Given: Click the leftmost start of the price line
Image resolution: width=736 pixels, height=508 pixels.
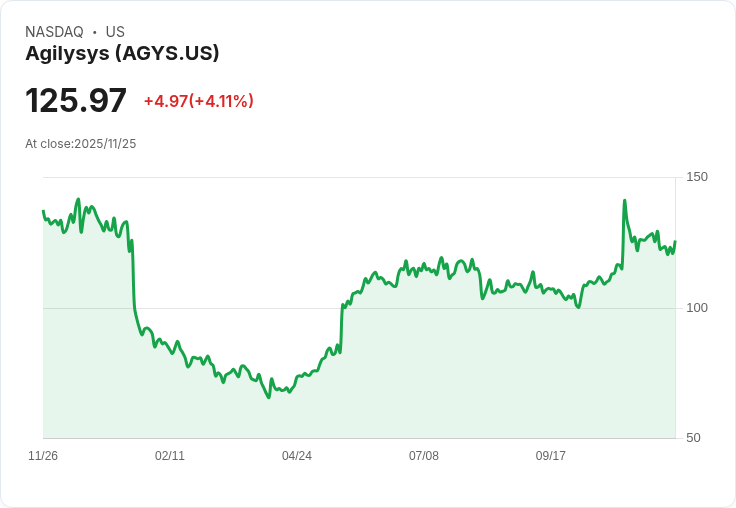Looking at the screenshot, I should point(43,211).
